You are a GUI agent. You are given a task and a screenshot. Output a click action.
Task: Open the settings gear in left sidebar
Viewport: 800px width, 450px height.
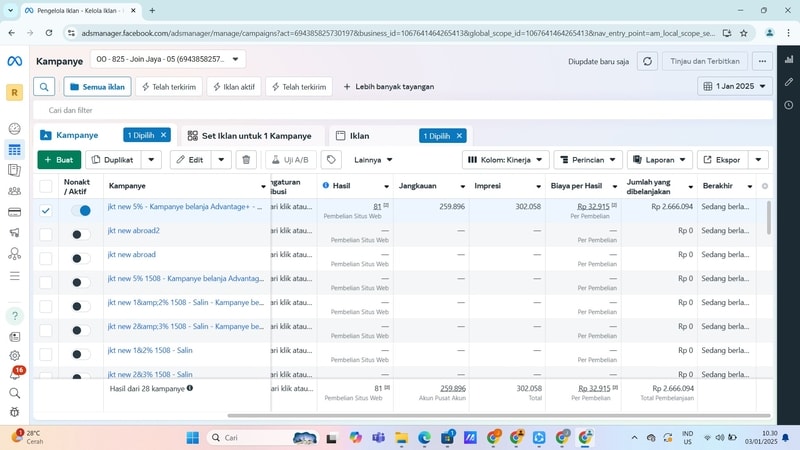(14, 356)
